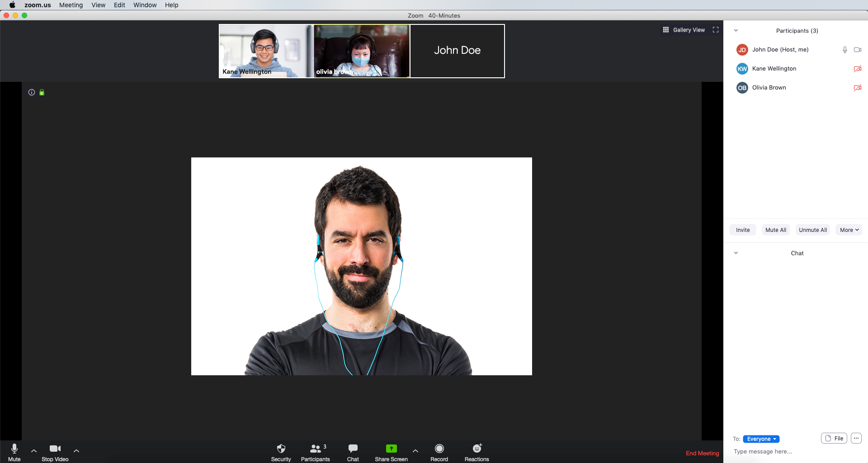The width and height of the screenshot is (868, 463).
Task: Click the meeting information icon
Action: (x=32, y=92)
